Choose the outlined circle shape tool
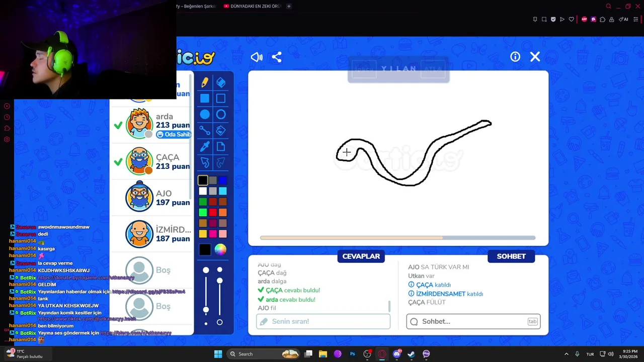 click(221, 115)
